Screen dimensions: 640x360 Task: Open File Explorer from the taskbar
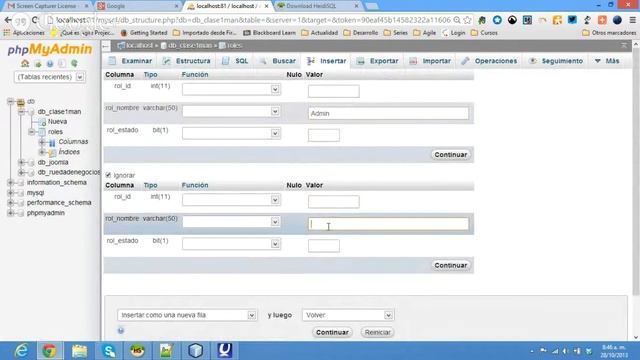(x=79, y=350)
